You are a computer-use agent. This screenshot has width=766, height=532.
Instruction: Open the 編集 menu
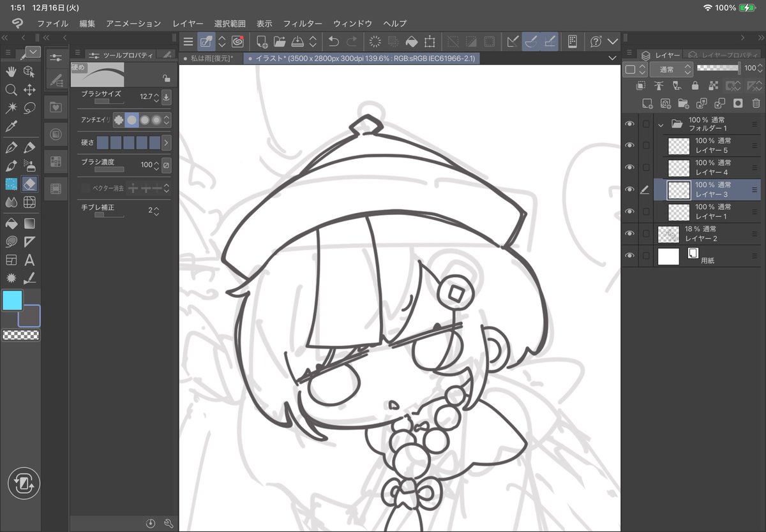coord(87,24)
